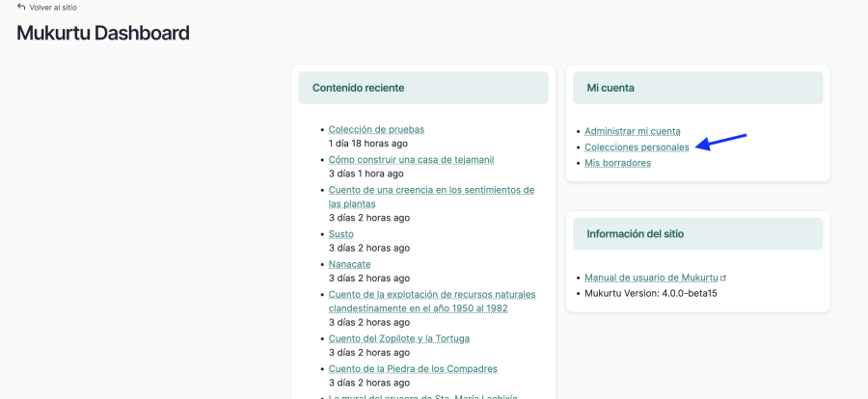Open Mis borradores link
868x399 pixels.
pos(618,163)
